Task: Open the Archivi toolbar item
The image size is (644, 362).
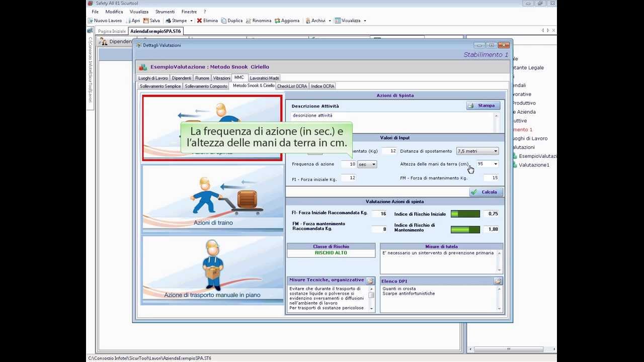Action: (315, 21)
